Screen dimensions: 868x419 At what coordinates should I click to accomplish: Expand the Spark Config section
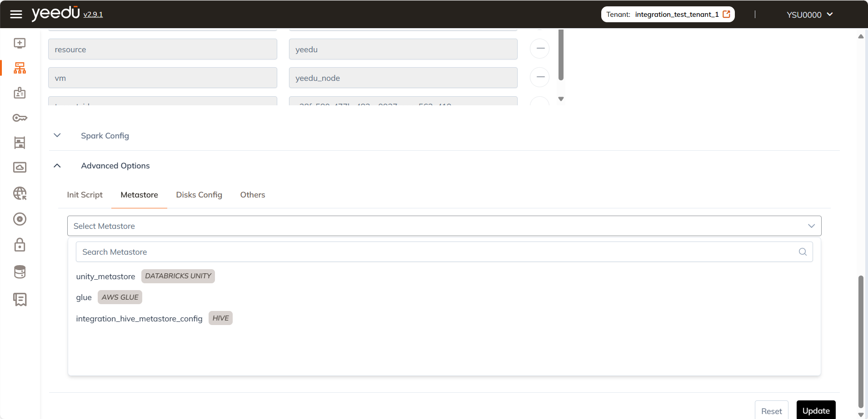[57, 136]
